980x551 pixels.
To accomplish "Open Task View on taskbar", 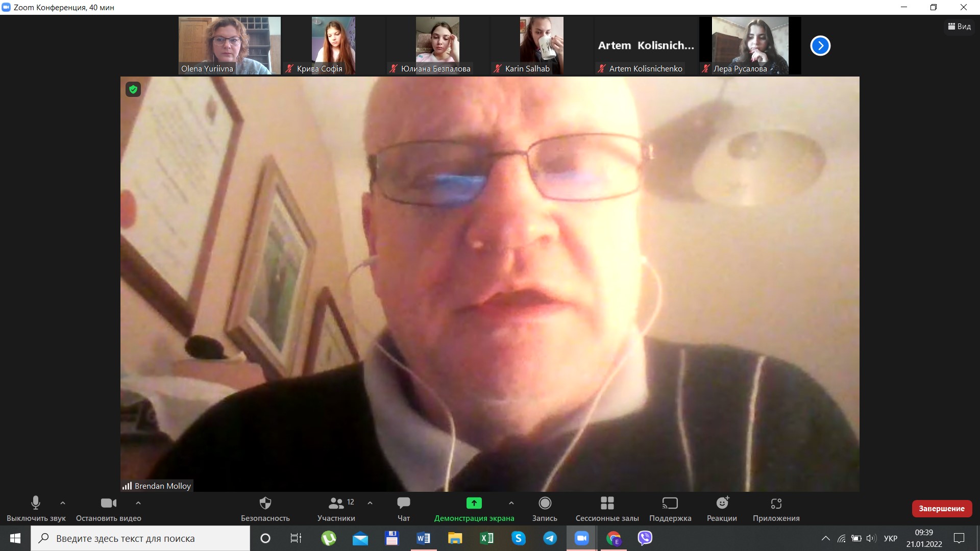I will 296,538.
